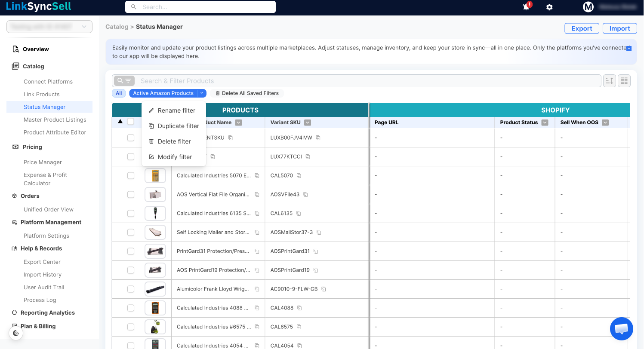Click the cookie preferences icon
644x349 pixels.
(x=16, y=333)
